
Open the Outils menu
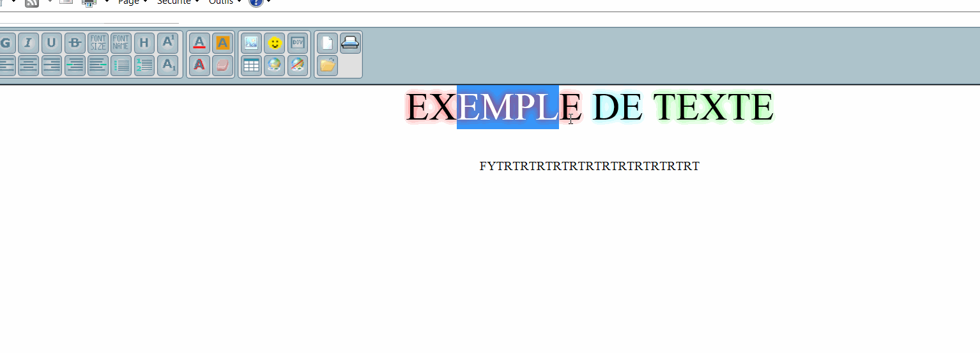tap(224, 2)
